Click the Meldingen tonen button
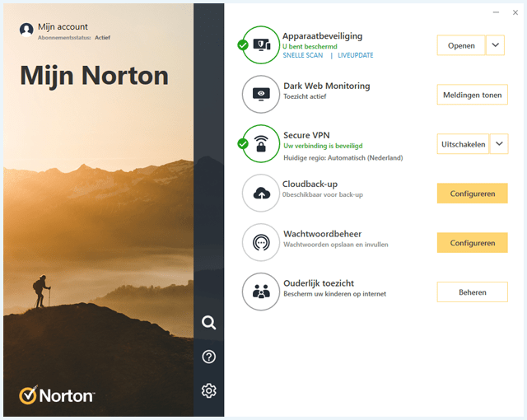This screenshot has width=527, height=420. (x=472, y=95)
